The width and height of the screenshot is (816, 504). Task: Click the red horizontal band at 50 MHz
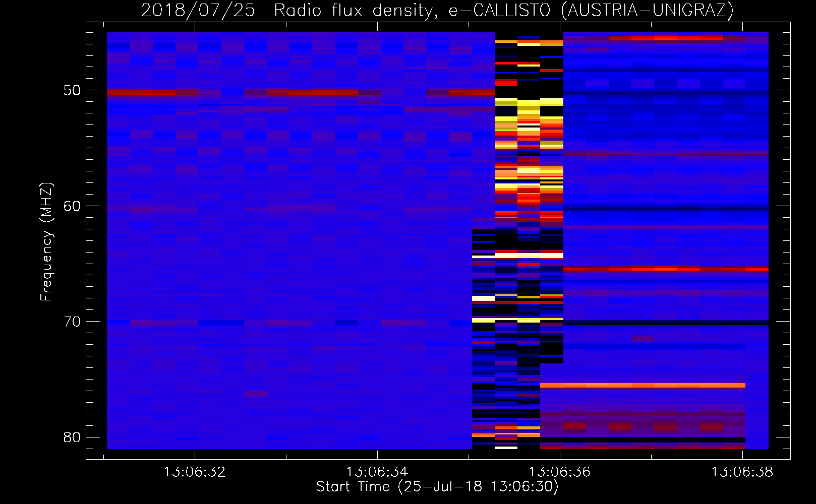(x=301, y=92)
